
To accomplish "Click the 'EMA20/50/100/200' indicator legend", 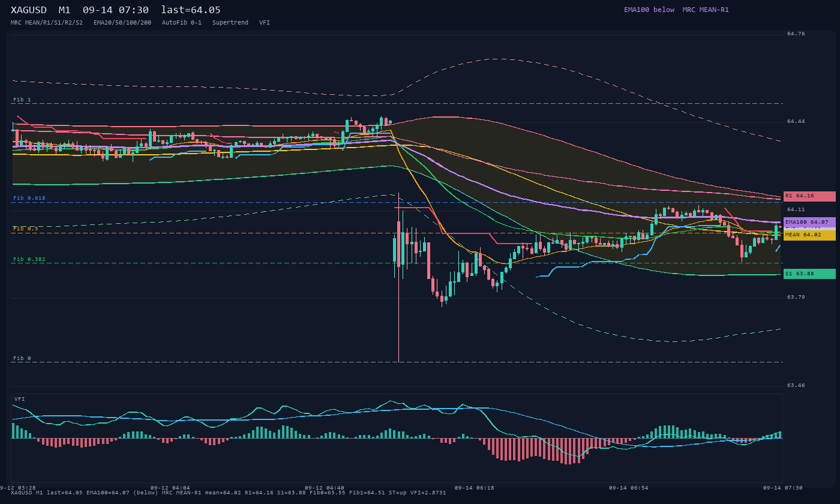I will point(122,23).
